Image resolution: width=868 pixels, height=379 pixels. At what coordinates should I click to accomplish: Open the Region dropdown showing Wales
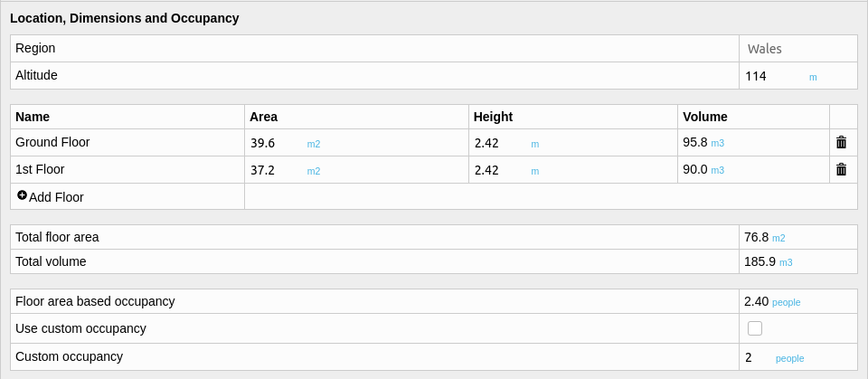(x=797, y=49)
